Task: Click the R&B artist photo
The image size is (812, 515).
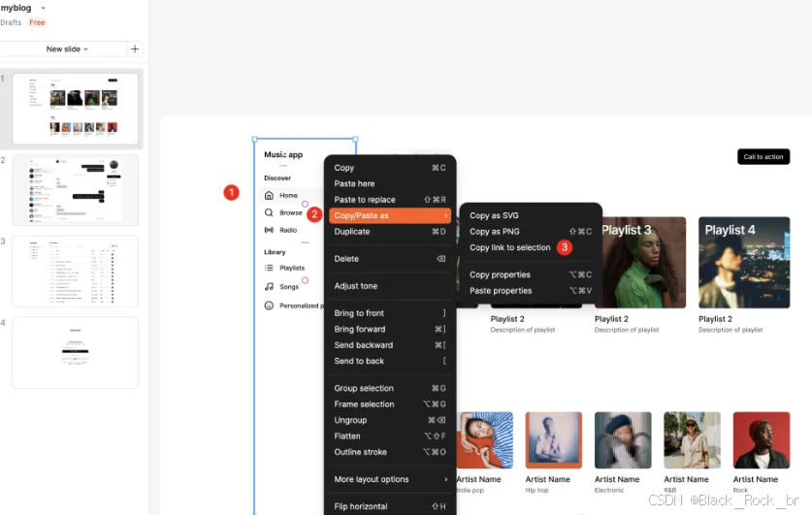Action: pos(693,440)
